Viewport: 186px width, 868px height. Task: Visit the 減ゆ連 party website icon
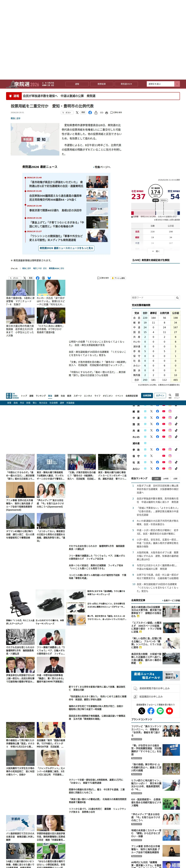[x=145, y=443]
